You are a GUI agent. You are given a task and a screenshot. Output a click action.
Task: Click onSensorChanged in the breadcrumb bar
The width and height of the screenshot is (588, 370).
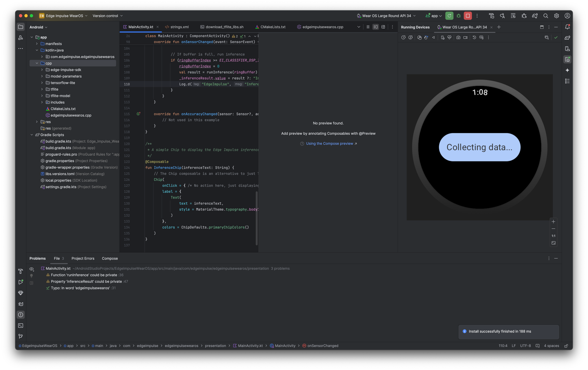[323, 346]
